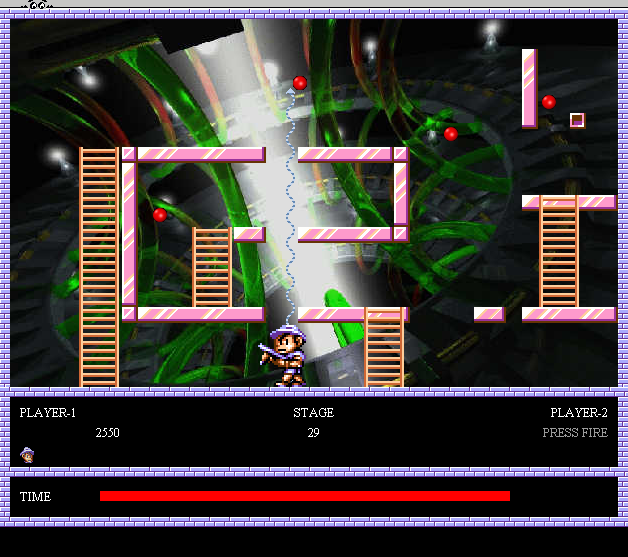The width and height of the screenshot is (628, 557).
Task: Click the ladder reaching the floor right of the player
Action: tap(384, 347)
